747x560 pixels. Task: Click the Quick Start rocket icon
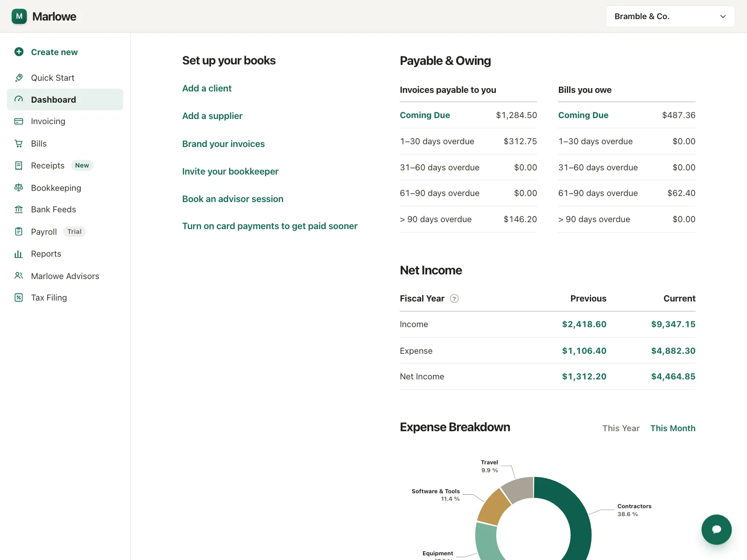[x=19, y=77]
